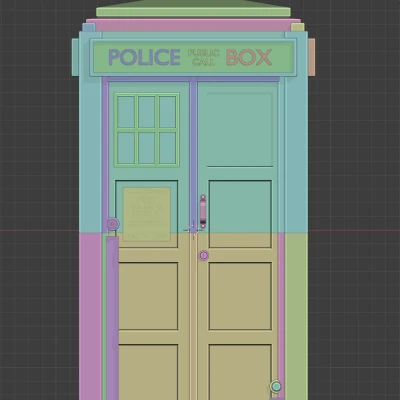400x400 pixels.
Task: Pick the pink door handle on the right door
Action: click(x=203, y=212)
